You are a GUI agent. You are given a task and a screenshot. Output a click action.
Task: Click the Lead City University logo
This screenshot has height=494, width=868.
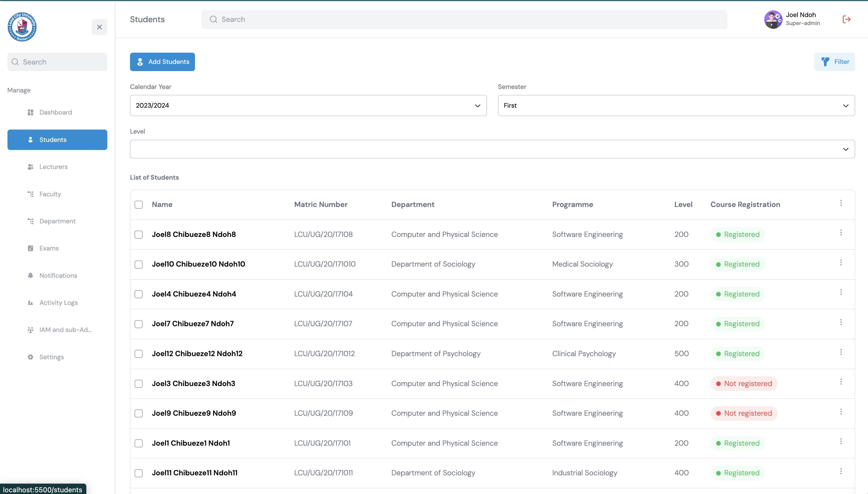point(22,27)
